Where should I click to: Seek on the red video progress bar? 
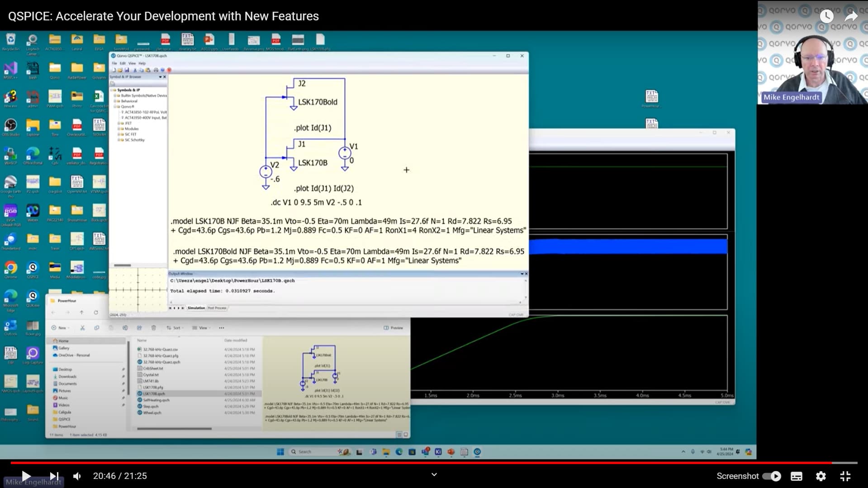tap(421, 463)
